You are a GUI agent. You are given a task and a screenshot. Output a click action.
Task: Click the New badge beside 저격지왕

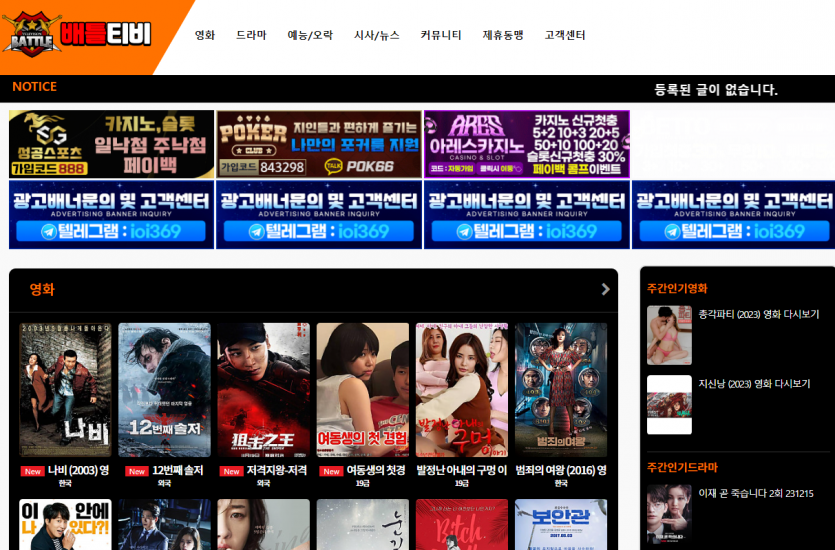(x=231, y=471)
